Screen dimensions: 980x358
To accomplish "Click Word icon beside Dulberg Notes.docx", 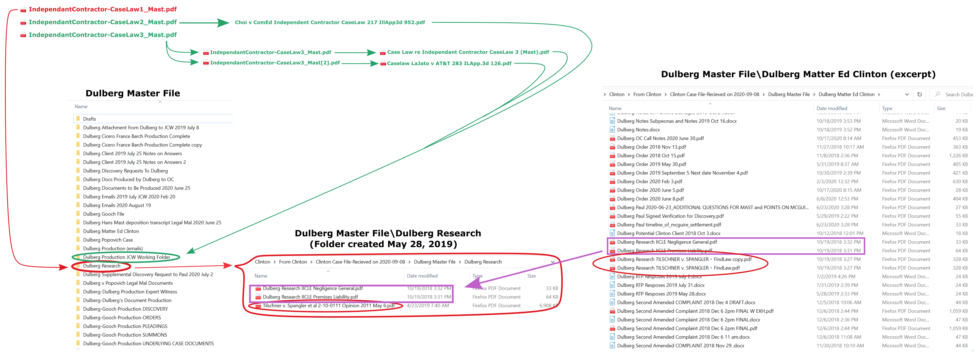I will coord(612,130).
